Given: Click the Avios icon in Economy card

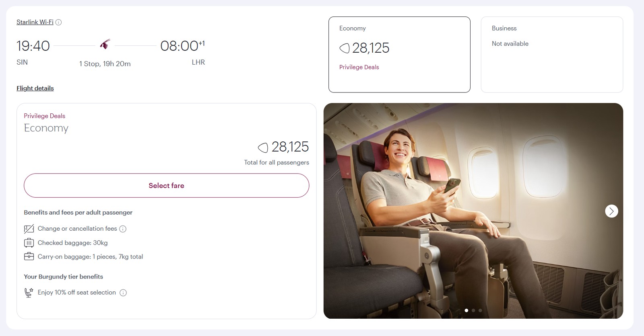Looking at the screenshot, I should point(345,48).
